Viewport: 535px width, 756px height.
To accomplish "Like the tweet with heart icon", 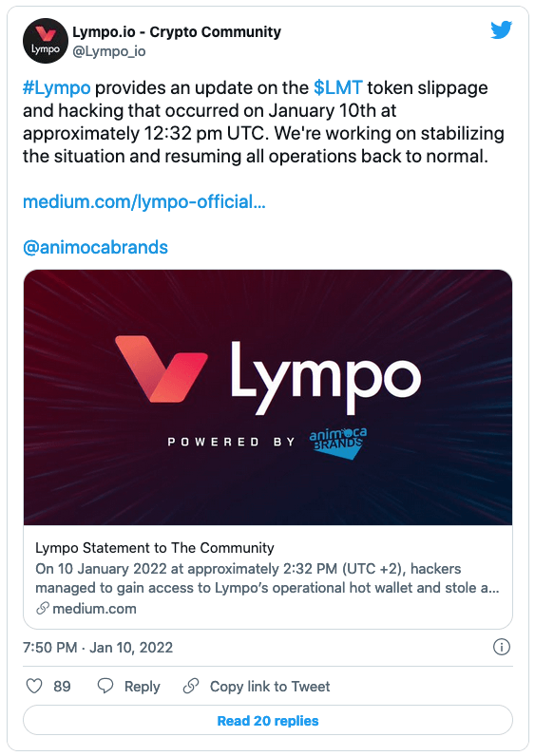I will (x=34, y=686).
